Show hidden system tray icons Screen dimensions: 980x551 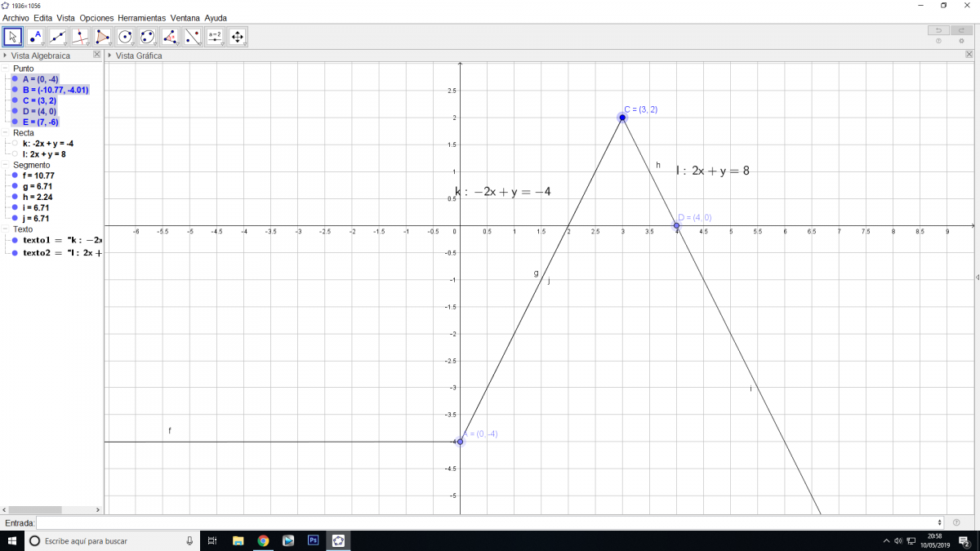(886, 540)
